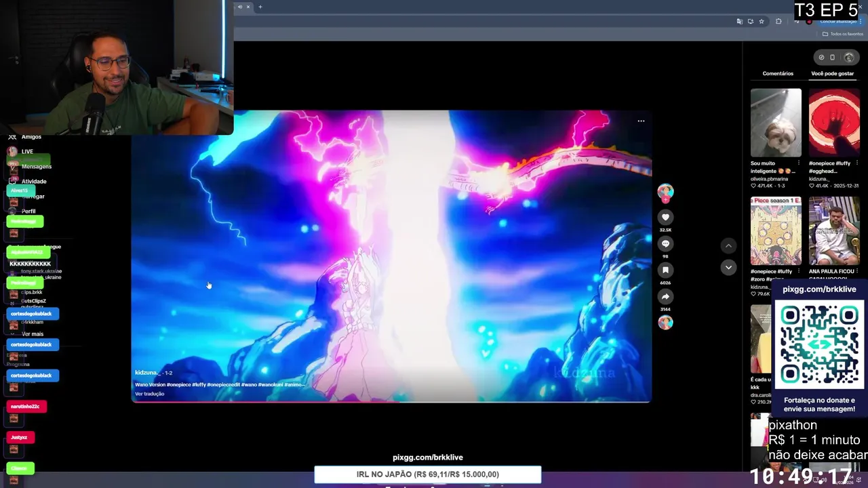
Task: Expand Ver mais in the sidebar
Action: coord(33,334)
